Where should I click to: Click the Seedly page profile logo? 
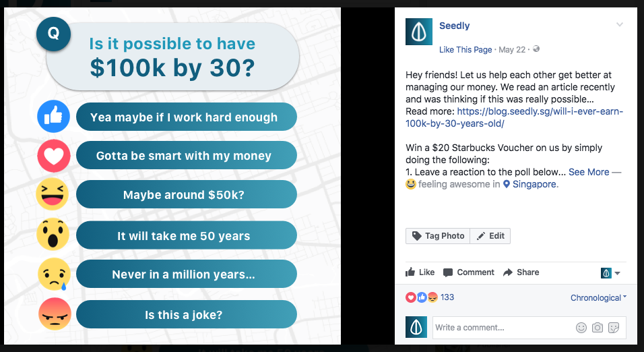tap(419, 32)
